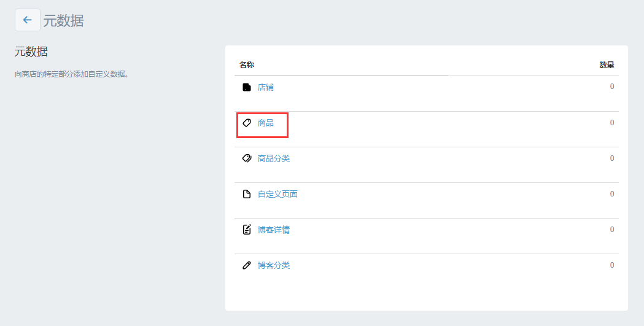Click the 商品 tag icon

click(246, 123)
